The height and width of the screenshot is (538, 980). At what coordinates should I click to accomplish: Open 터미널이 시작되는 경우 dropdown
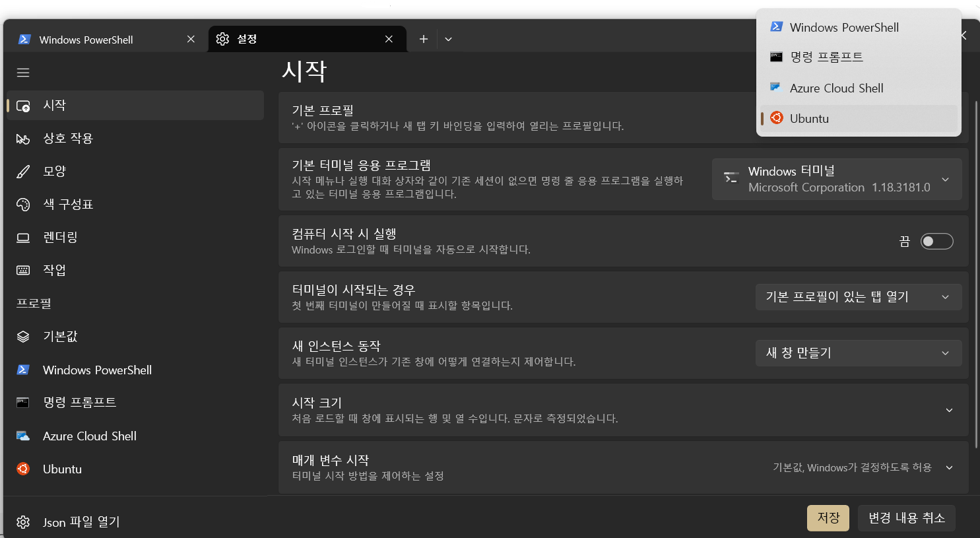click(x=859, y=297)
